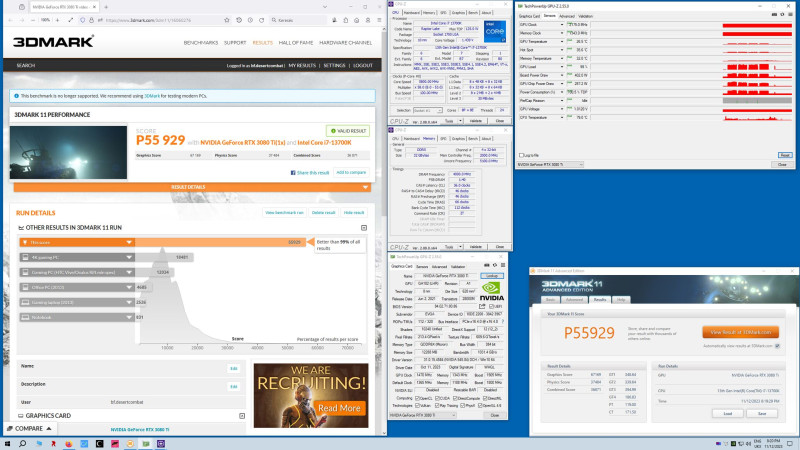Image resolution: width=800 pixels, height=450 pixels.
Task: Click the Intel Core logo in CPU-Z
Action: tap(495, 32)
